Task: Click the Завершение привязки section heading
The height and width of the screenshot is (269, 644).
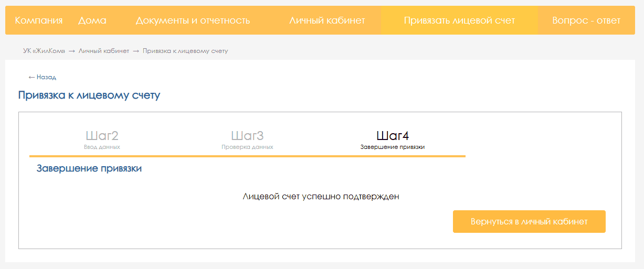Action: pos(89,169)
